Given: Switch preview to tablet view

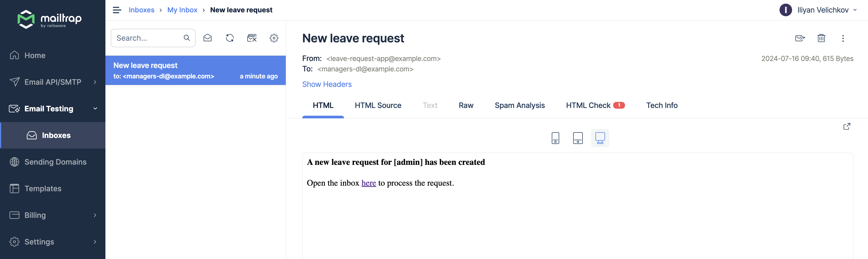Looking at the screenshot, I should (x=578, y=138).
